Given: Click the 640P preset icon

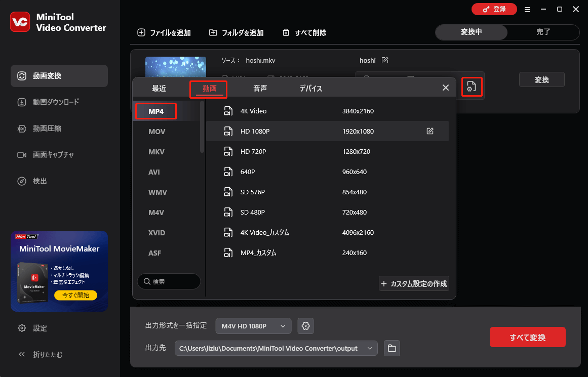Looking at the screenshot, I should click(x=228, y=172).
